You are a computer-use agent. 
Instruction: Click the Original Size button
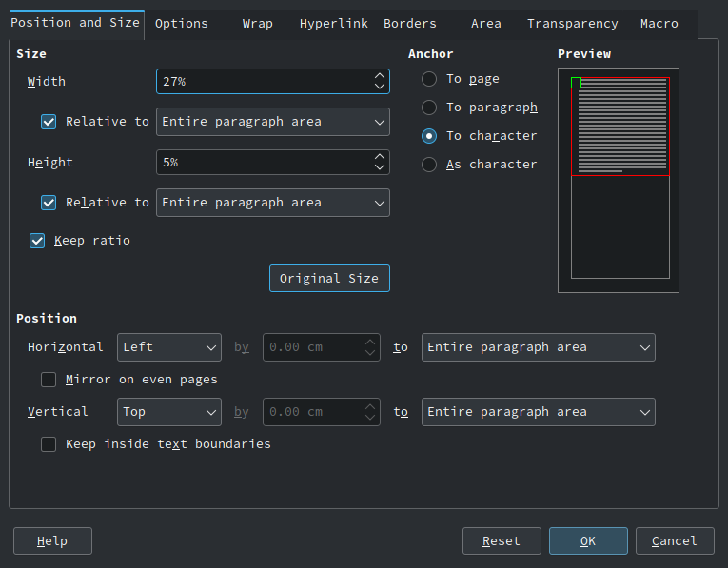(329, 279)
